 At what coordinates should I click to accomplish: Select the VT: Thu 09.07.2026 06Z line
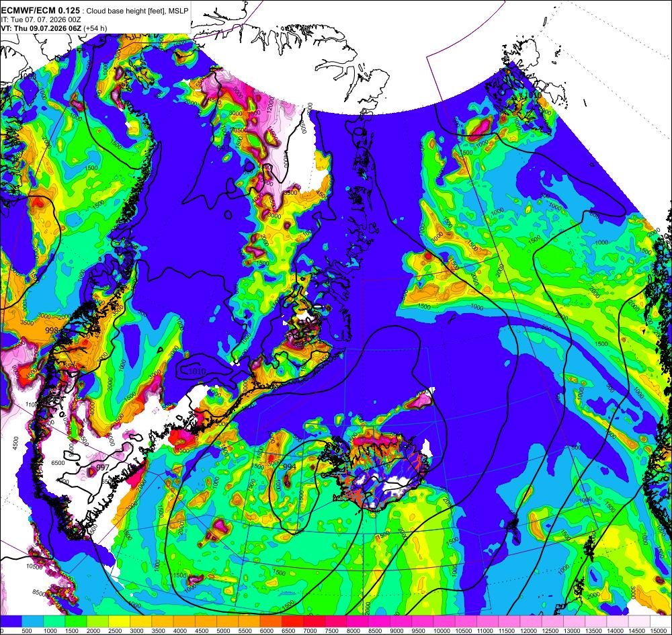[x=42, y=28]
